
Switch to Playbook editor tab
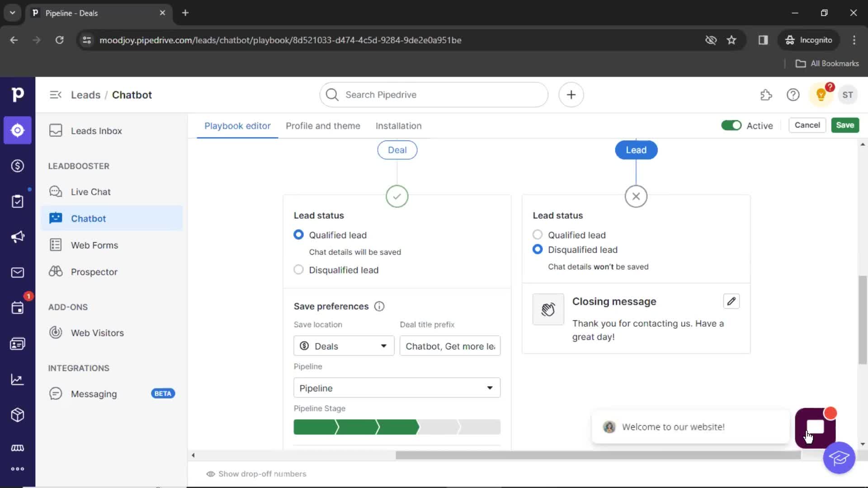(237, 126)
